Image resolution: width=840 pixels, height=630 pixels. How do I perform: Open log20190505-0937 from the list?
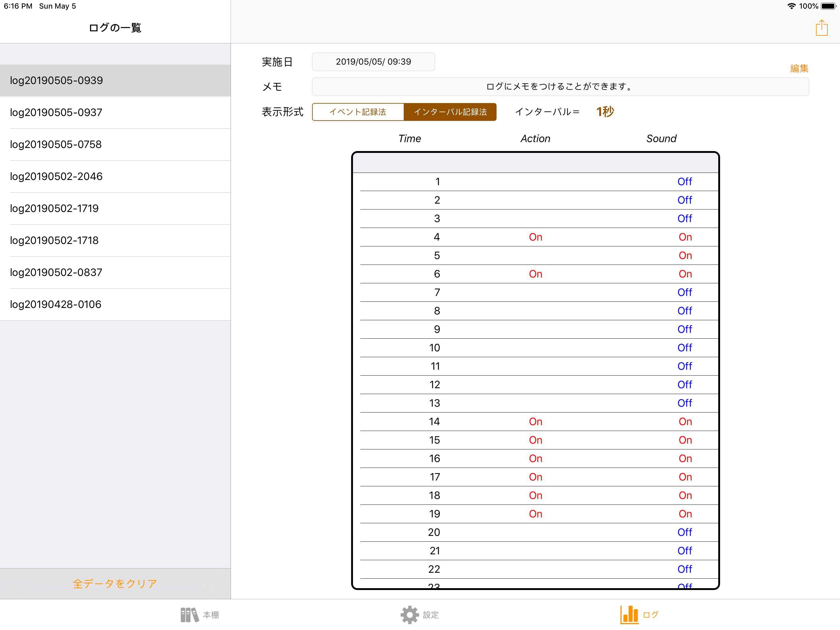click(x=115, y=113)
